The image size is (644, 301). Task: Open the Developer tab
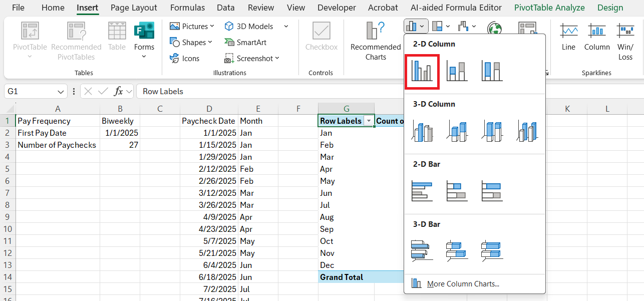337,8
